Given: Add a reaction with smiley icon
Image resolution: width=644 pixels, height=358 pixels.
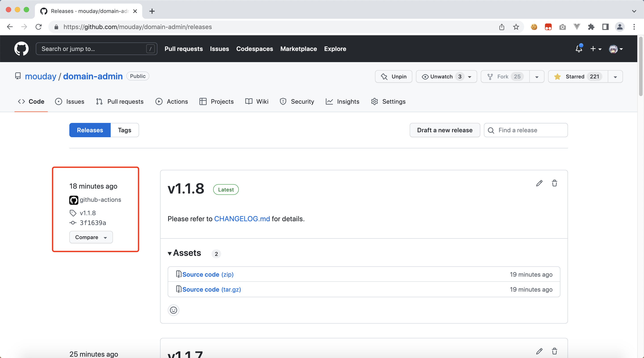Looking at the screenshot, I should 174,310.
